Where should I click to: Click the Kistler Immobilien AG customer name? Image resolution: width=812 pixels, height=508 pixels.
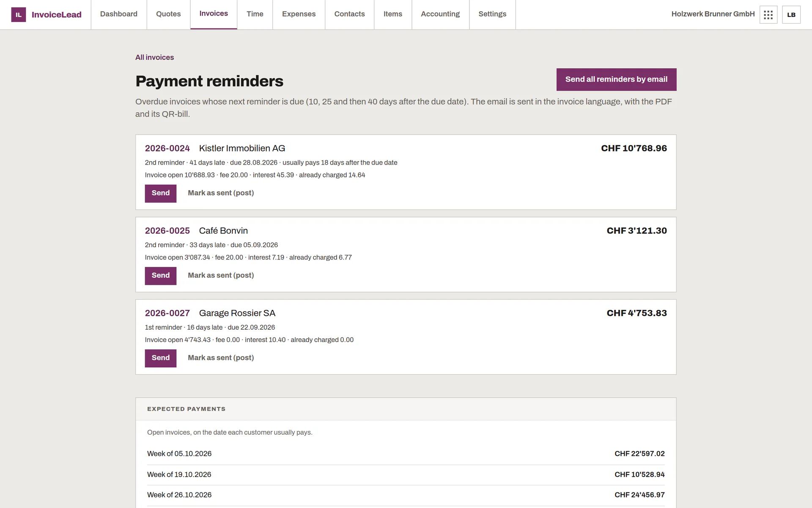coord(242,149)
